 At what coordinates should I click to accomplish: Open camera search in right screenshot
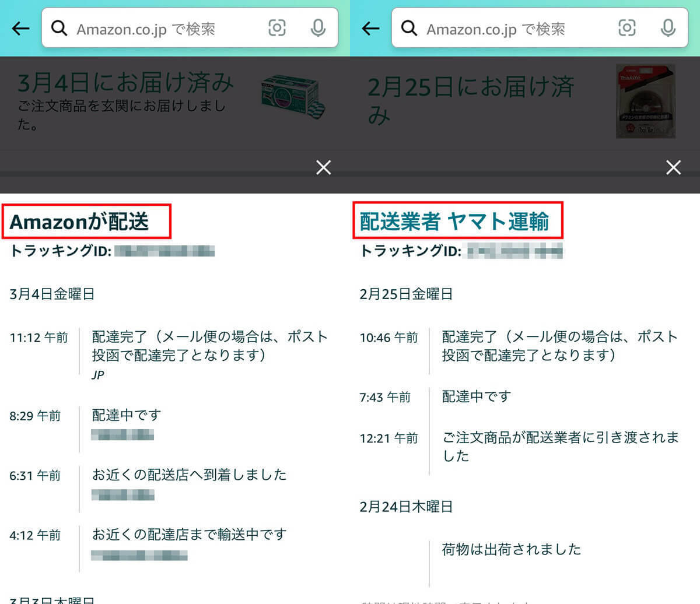coord(627,28)
